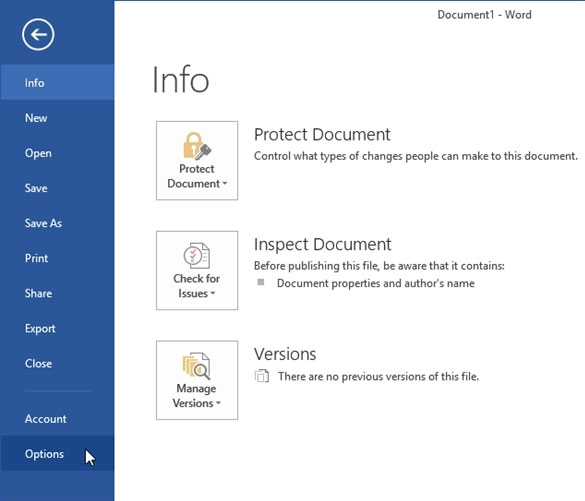Go to the New menu item
The width and height of the screenshot is (585, 501).
pyautogui.click(x=57, y=118)
